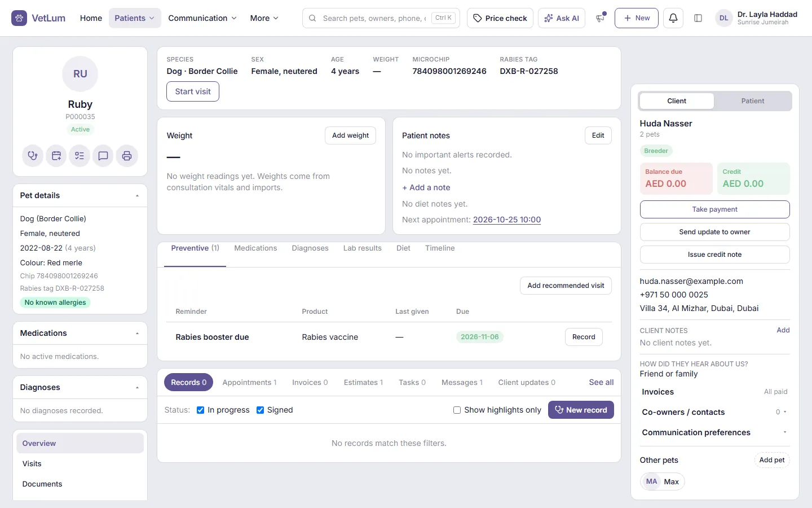Click the RU patient avatar

click(x=80, y=74)
